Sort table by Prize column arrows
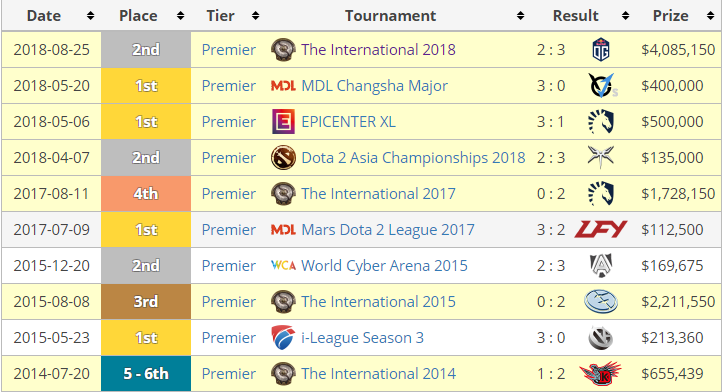Screen dimensions: 722x392 coord(710,16)
